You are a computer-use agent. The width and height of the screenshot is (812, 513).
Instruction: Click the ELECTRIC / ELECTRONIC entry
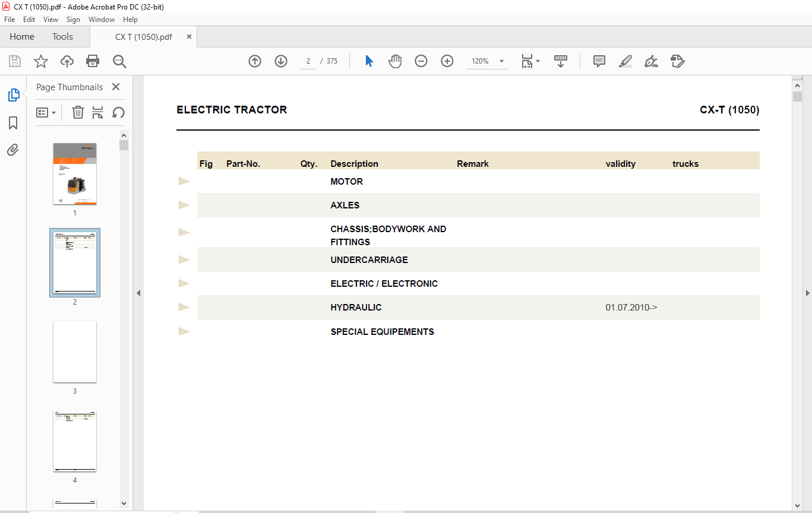[x=384, y=284]
